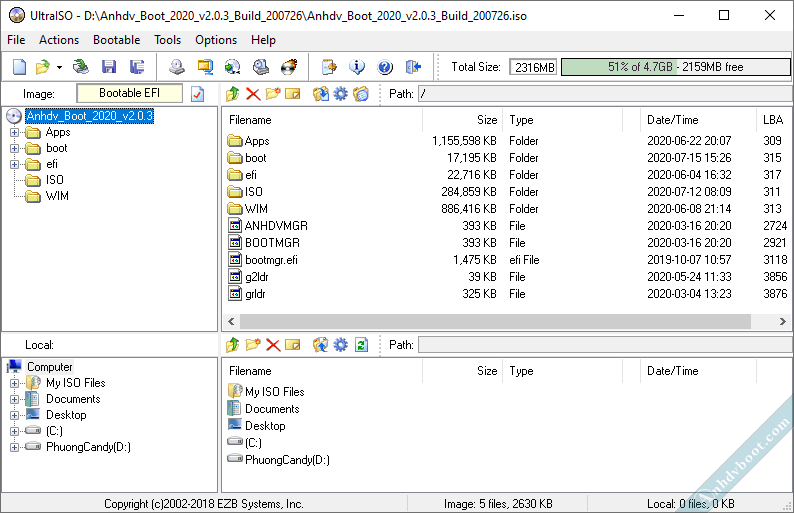The height and width of the screenshot is (513, 794).
Task: Expand the Apps folder in image tree
Action: [14, 133]
